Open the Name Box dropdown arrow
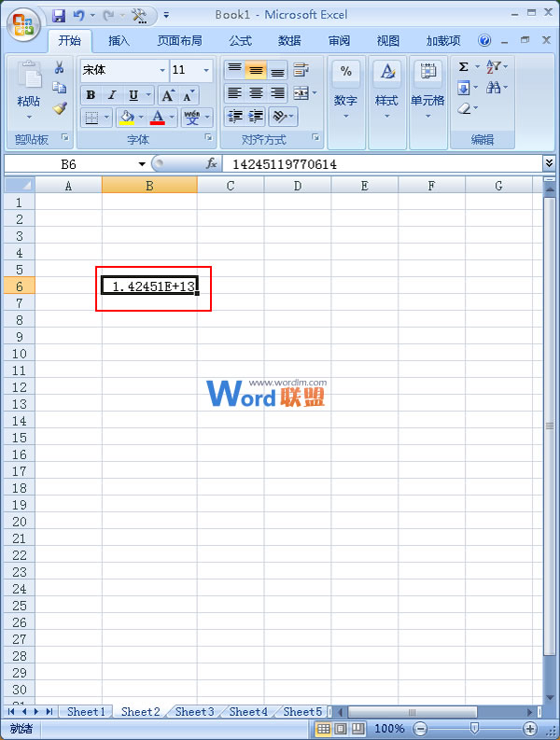The width and height of the screenshot is (560, 740). pos(142,164)
